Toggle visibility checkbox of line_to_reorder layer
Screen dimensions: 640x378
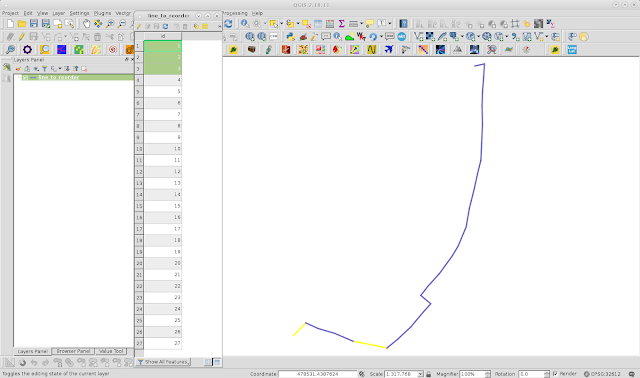pyautogui.click(x=25, y=77)
